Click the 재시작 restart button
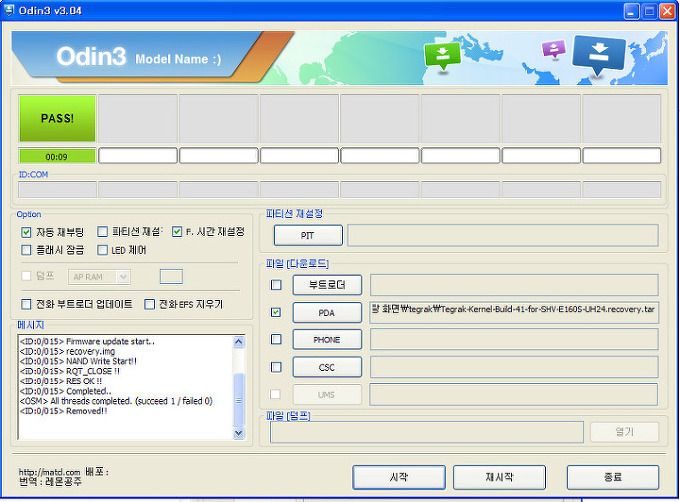 [x=500, y=477]
